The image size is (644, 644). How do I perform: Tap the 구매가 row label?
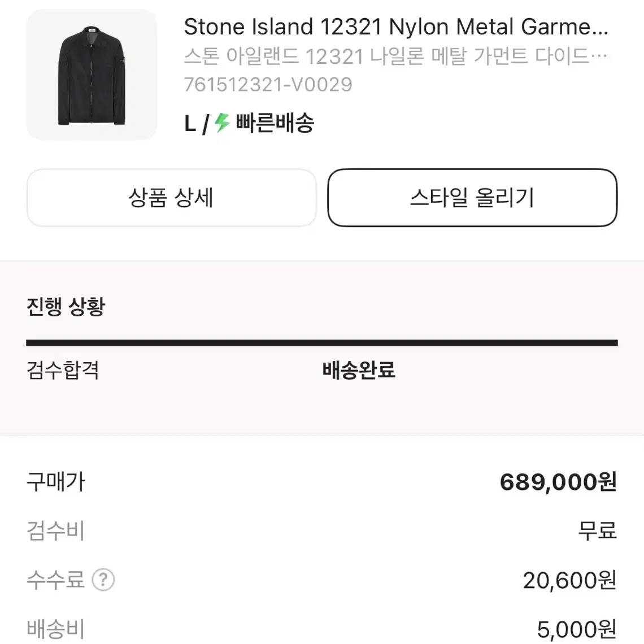tap(56, 481)
